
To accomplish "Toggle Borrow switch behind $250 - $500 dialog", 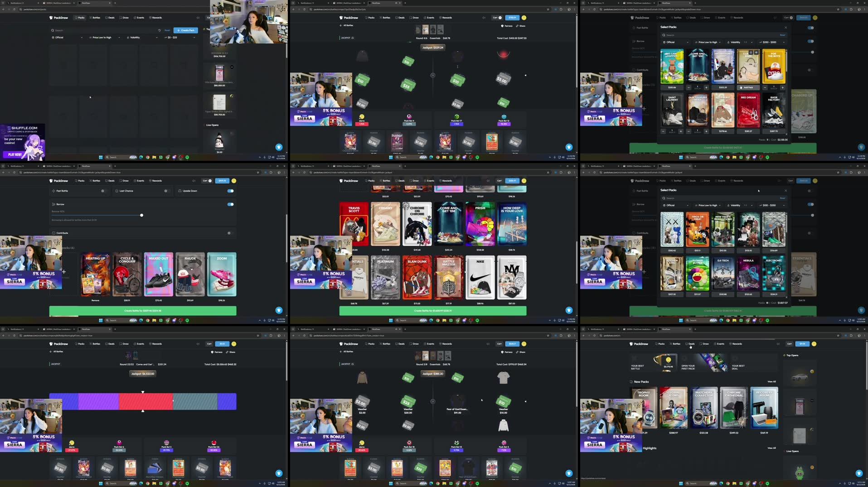I will pyautogui.click(x=810, y=41).
